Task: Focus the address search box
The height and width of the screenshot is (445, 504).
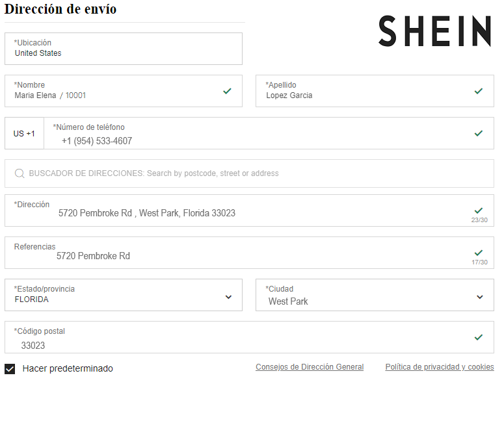Action: [254, 173]
